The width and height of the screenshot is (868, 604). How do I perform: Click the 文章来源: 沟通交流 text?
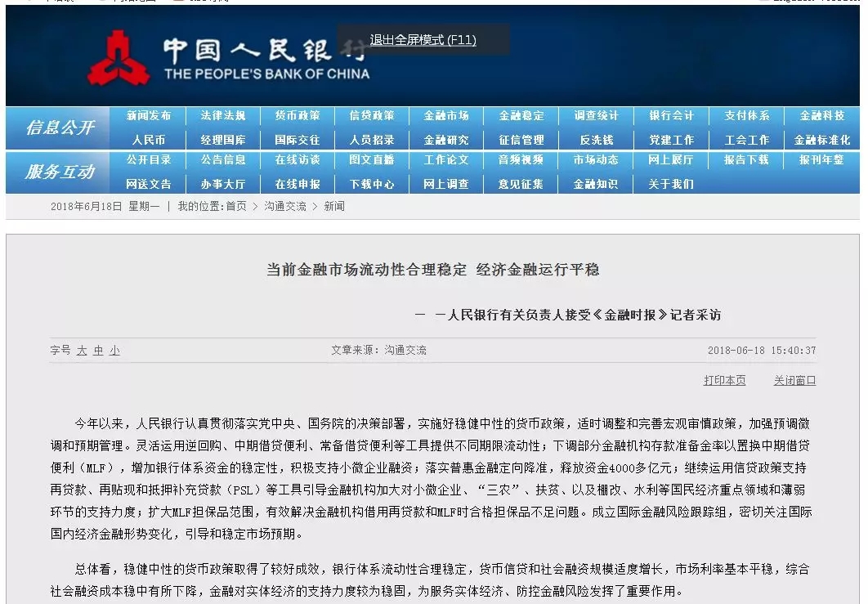(378, 351)
